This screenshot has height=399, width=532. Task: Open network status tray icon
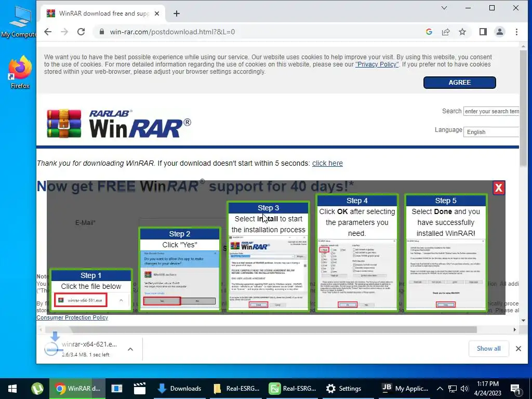pos(453,389)
